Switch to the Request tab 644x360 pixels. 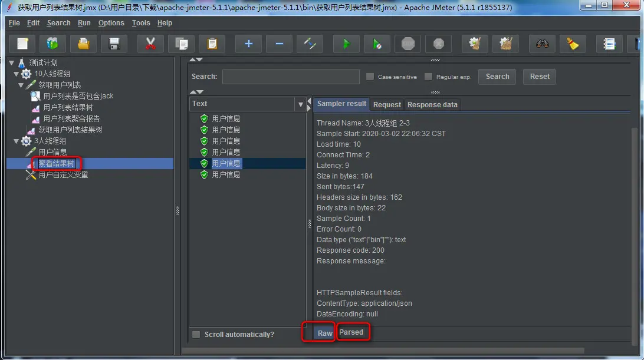tap(387, 105)
